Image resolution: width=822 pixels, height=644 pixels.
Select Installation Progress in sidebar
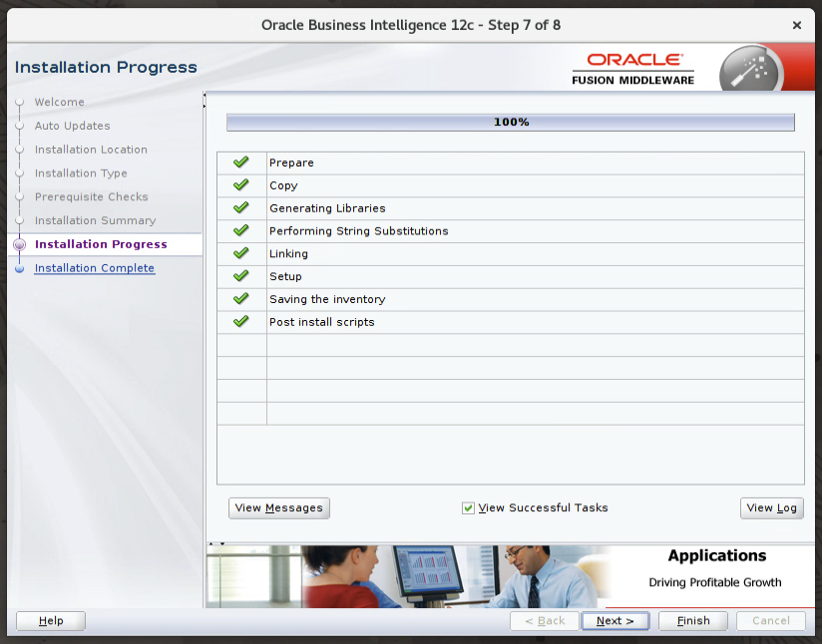pyautogui.click(x=101, y=244)
